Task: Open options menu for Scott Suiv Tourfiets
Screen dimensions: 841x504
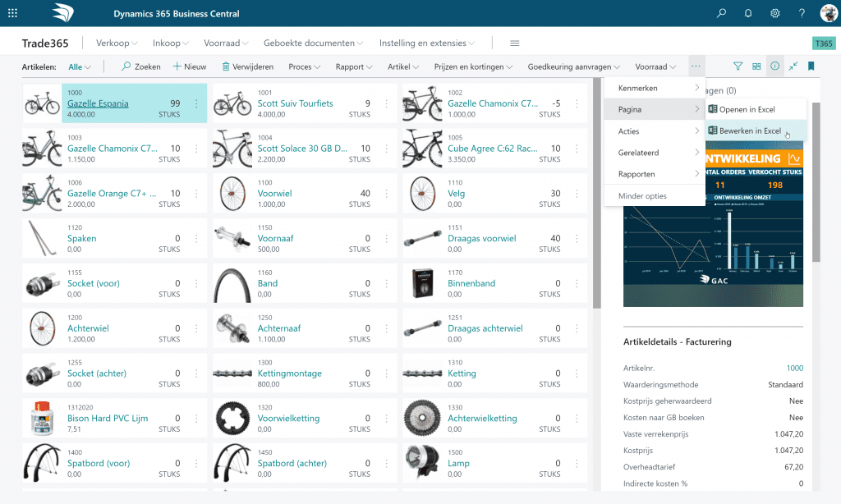Action: click(386, 103)
